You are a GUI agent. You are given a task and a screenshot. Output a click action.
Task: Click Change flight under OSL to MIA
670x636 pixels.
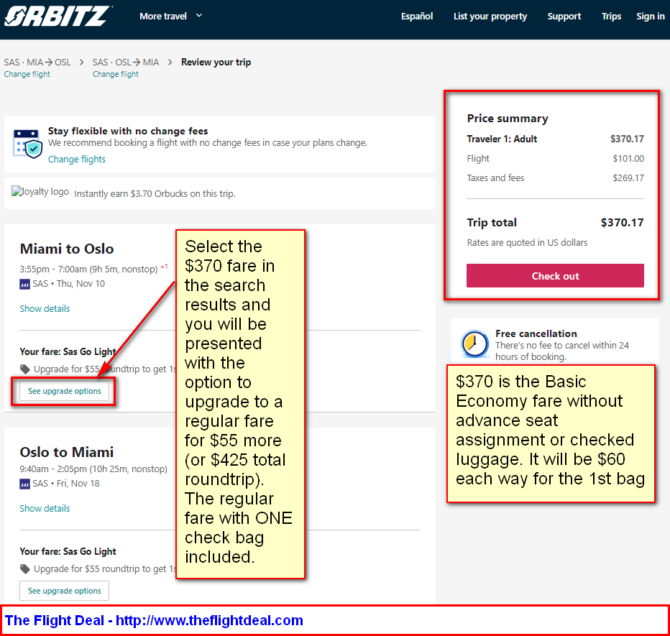pos(115,74)
